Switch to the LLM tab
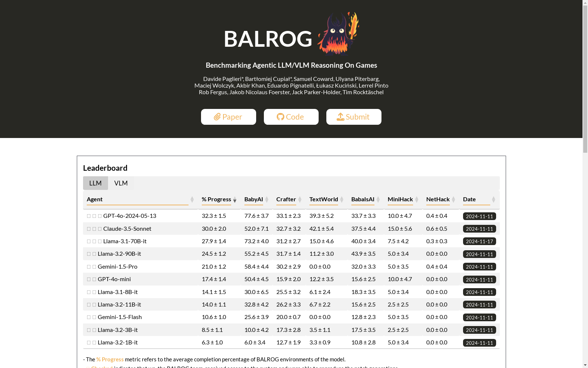The height and width of the screenshot is (368, 588). point(96,183)
